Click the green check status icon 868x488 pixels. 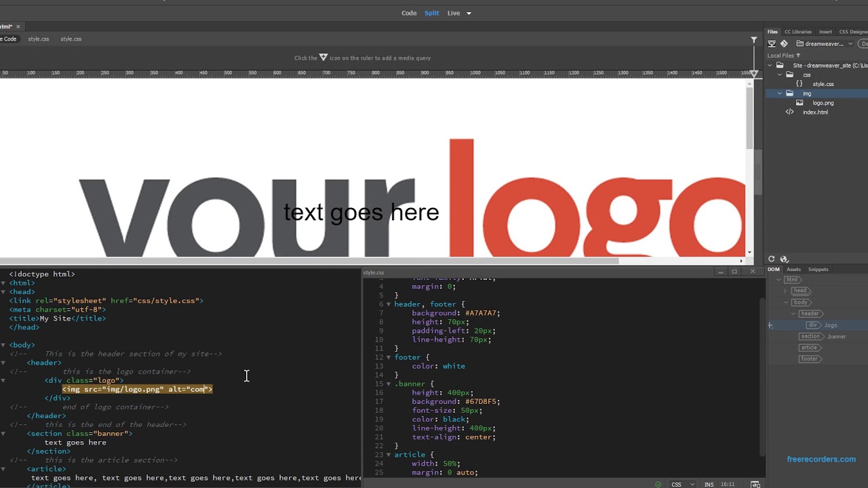pyautogui.click(x=658, y=485)
